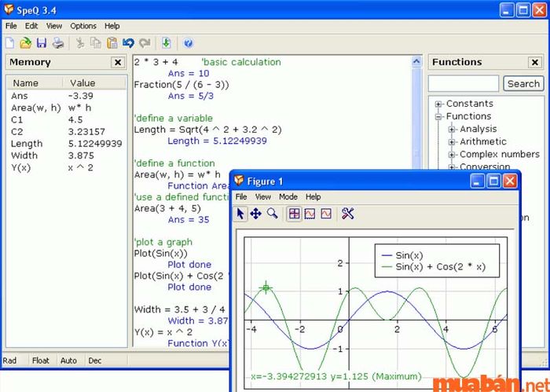Click the Search button in Functions panel
550x392 pixels.
coord(523,84)
